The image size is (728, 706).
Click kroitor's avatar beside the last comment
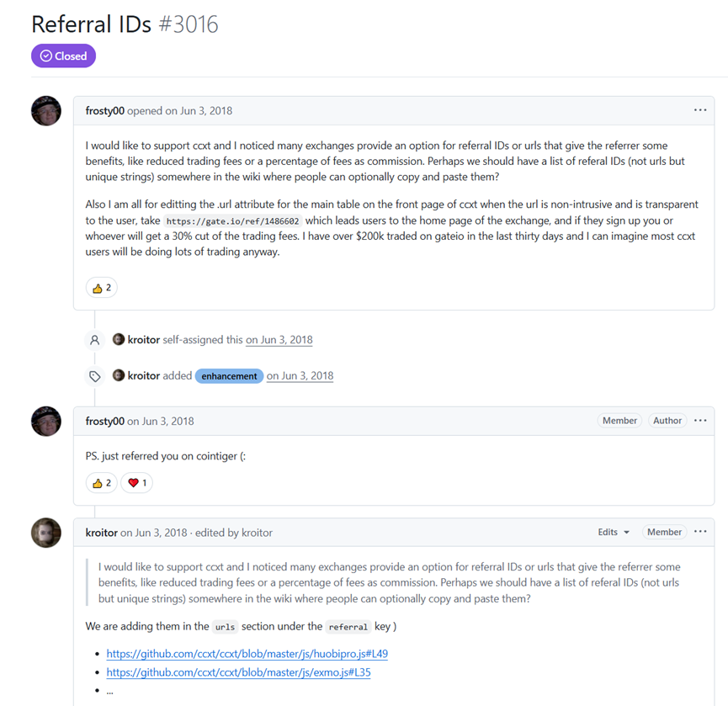[46, 533]
